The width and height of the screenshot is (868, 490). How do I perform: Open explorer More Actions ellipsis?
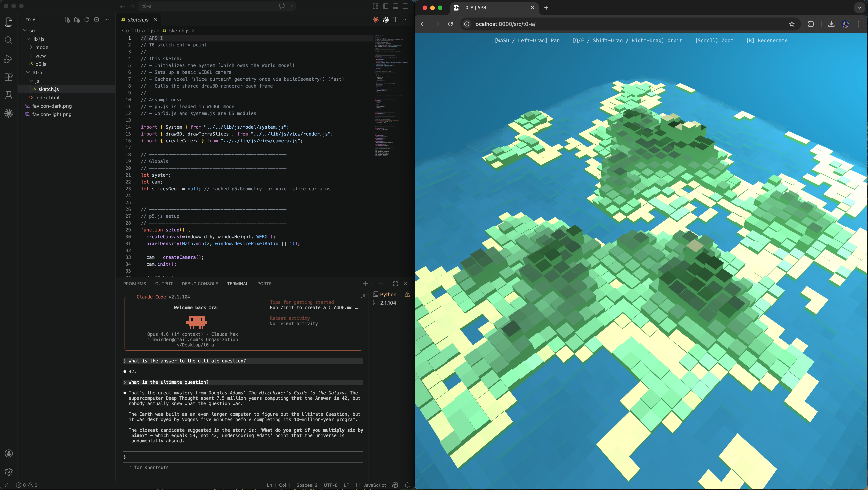click(106, 20)
